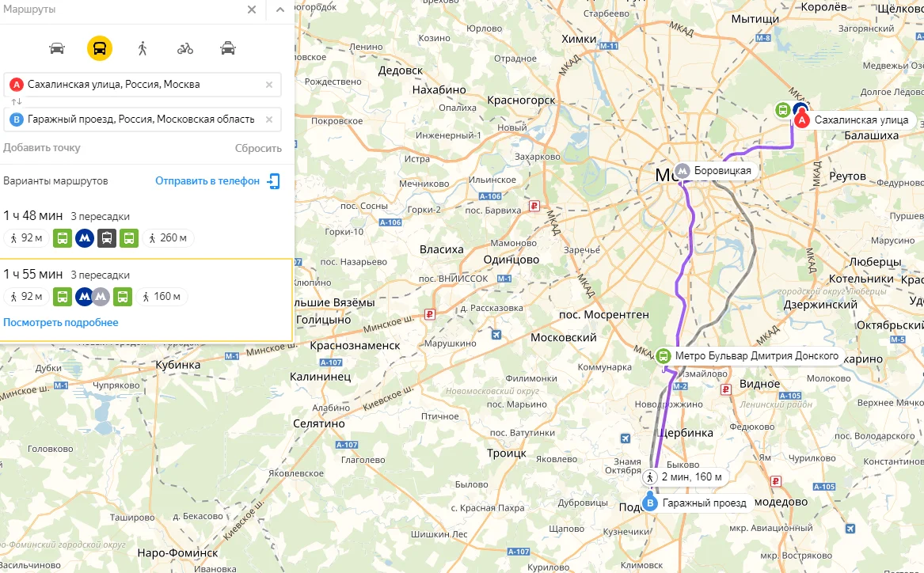Choose the bicycle route mode icon
Image resolution: width=924 pixels, height=573 pixels.
[x=184, y=47]
